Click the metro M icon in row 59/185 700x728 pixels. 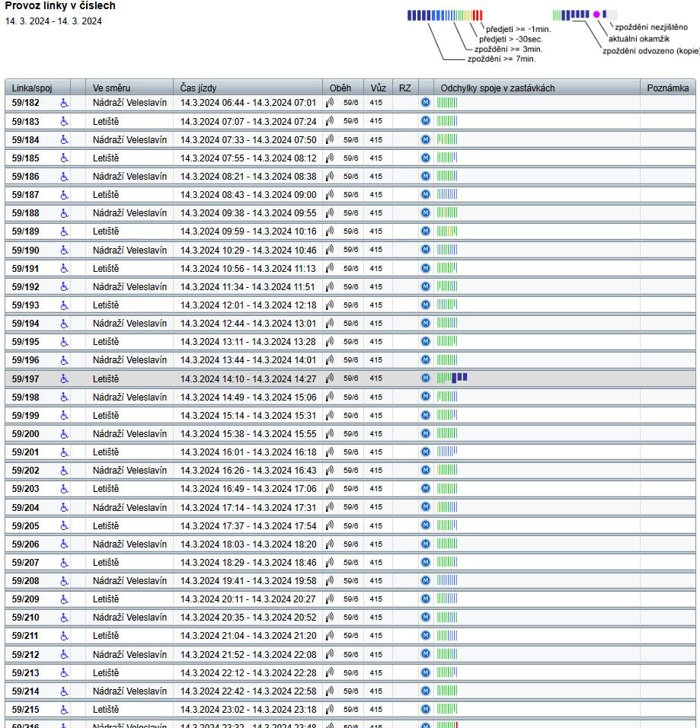coord(426,158)
